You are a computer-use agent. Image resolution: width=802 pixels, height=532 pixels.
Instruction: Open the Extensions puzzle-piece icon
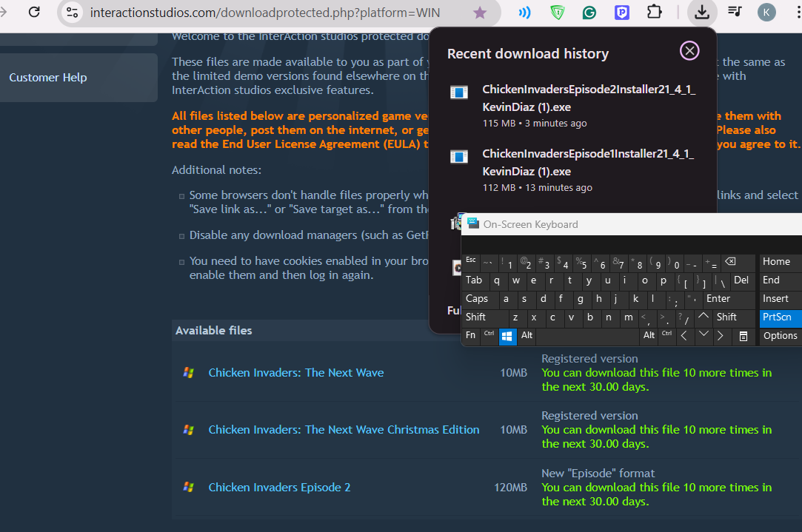(654, 13)
